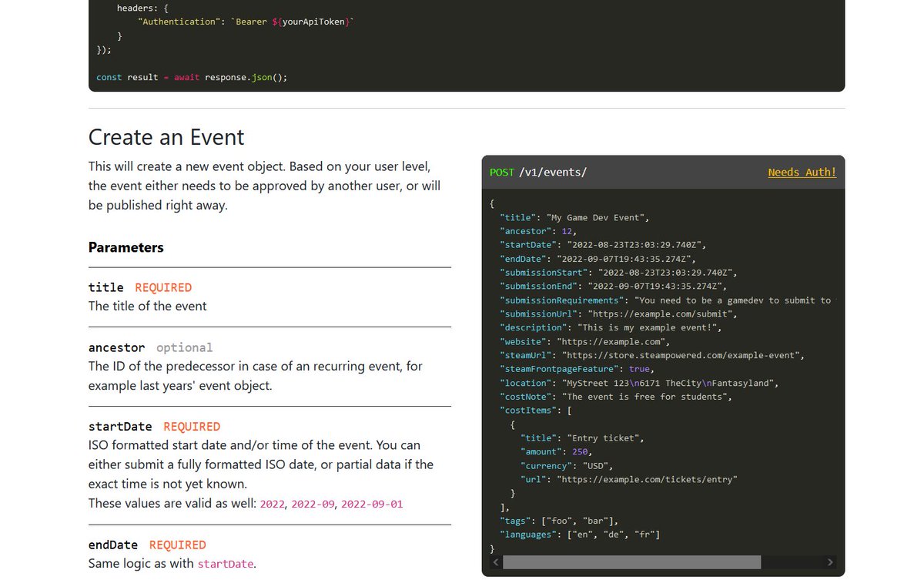Click the "Create an Event" heading

pos(166,137)
